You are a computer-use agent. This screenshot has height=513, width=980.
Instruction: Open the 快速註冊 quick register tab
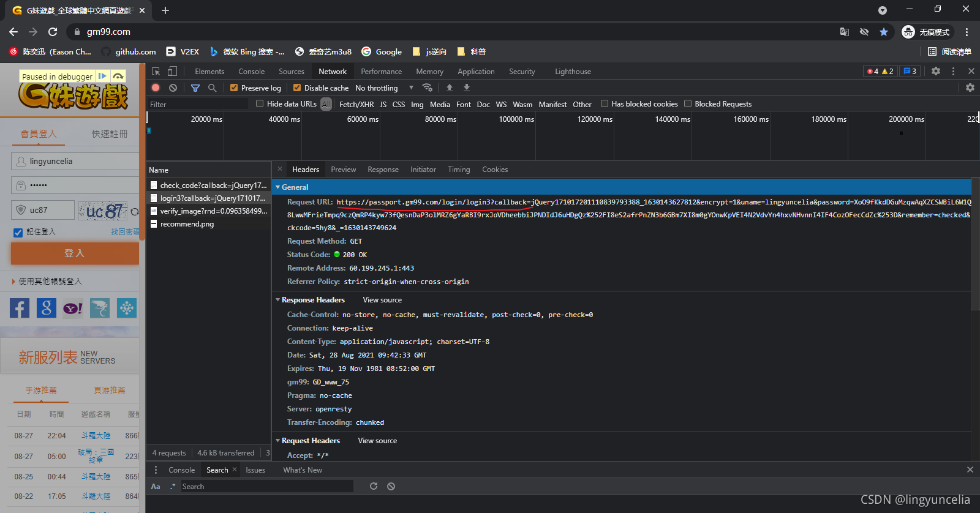(x=110, y=133)
